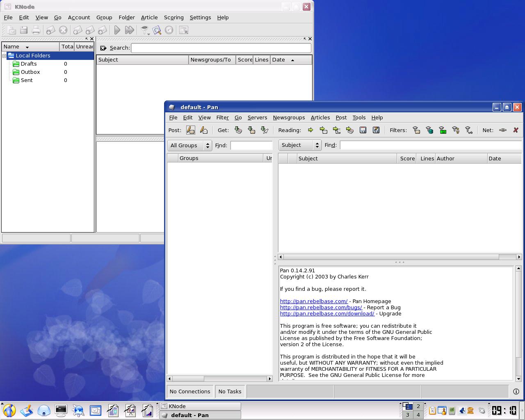Click Name column sort header in KNode folder list
The image size is (525, 420).
[x=31, y=46]
